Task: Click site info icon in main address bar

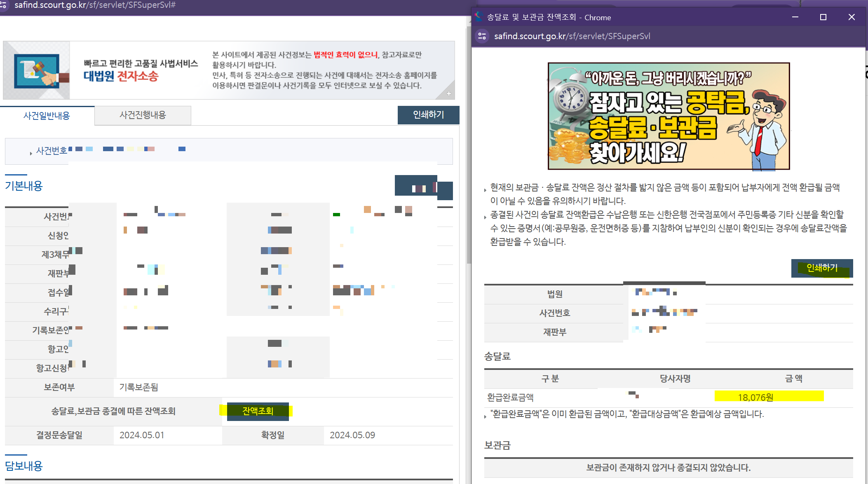Action: pyautogui.click(x=3, y=5)
